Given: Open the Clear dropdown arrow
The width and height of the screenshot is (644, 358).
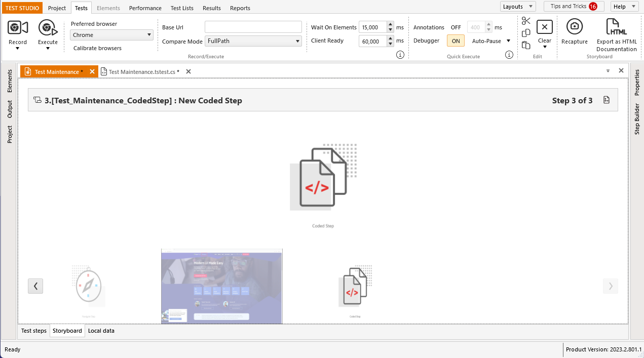Looking at the screenshot, I should (545, 47).
